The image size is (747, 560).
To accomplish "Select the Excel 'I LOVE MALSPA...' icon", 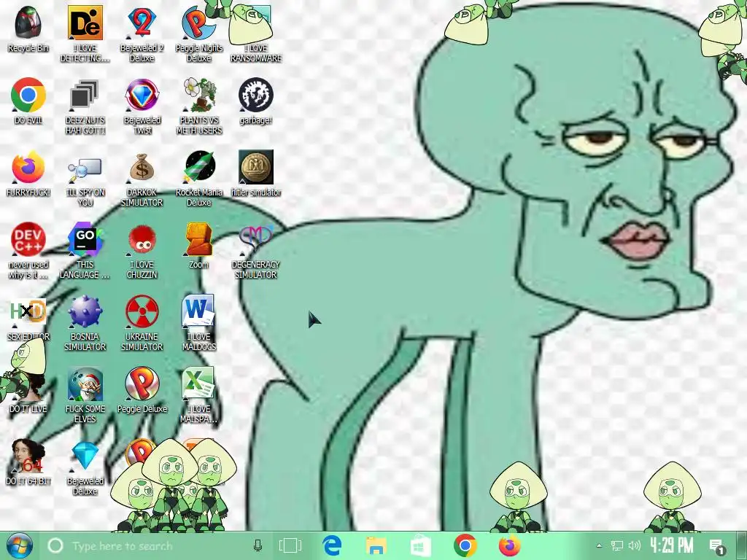I will click(198, 384).
